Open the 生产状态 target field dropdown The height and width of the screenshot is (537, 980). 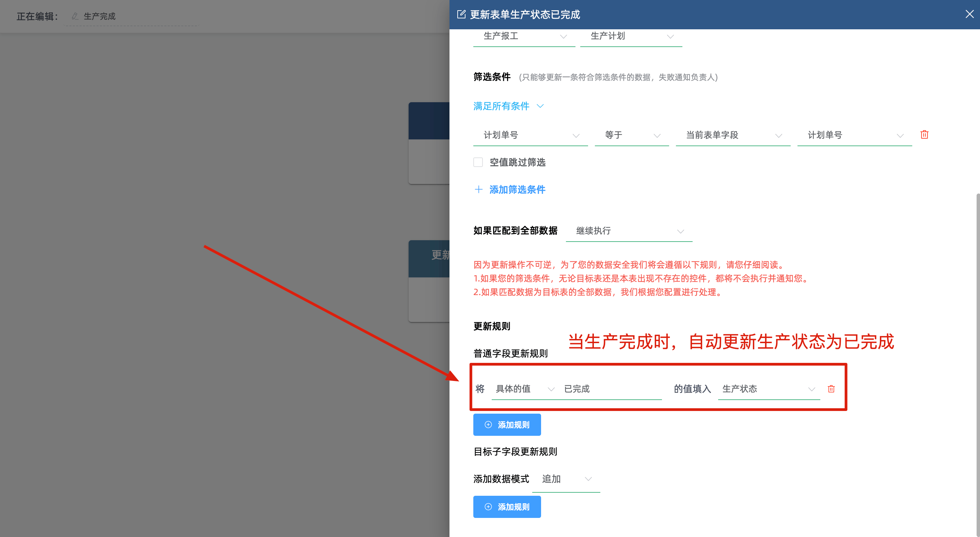769,388
